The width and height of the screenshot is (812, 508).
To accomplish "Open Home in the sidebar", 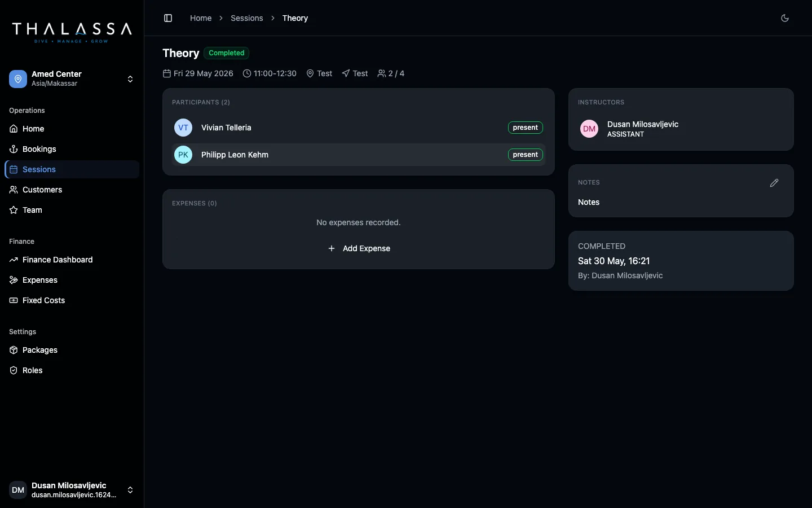I will 72,129.
